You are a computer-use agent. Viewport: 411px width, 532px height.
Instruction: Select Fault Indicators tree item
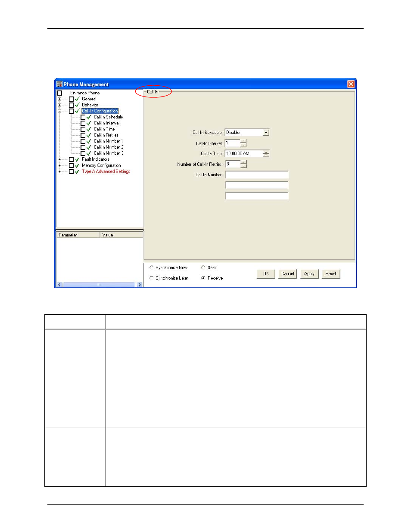pos(96,159)
